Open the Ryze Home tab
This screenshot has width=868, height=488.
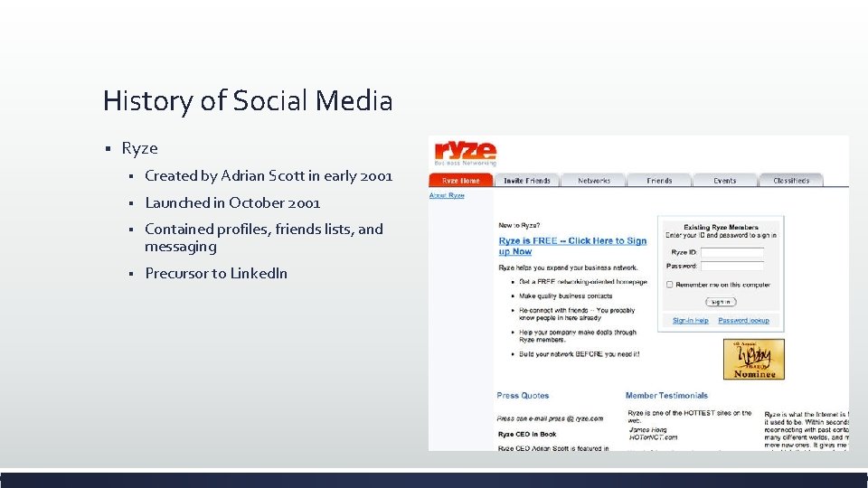[460, 181]
